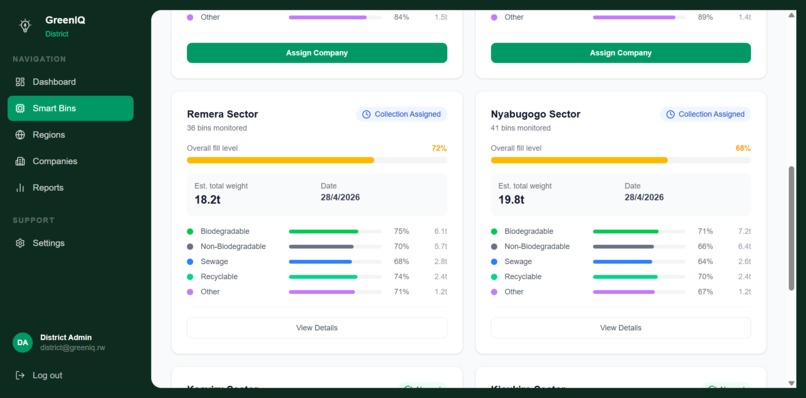Click Remera Recyclable teal dot

tap(190, 277)
